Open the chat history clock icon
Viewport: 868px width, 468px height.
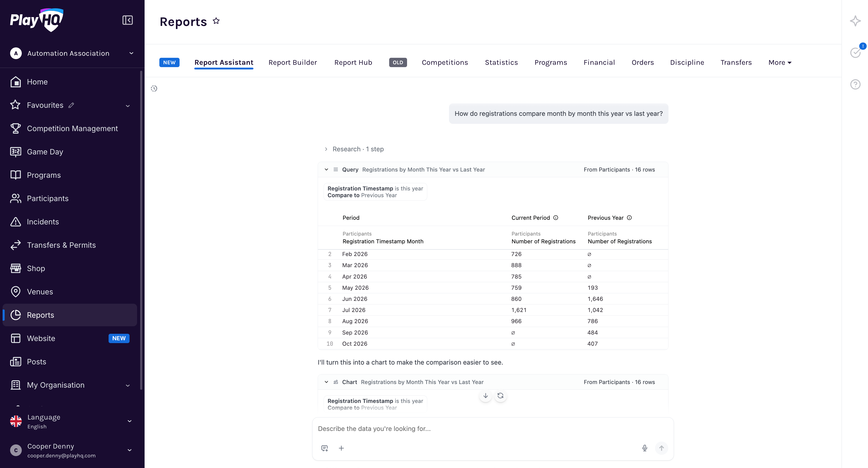point(154,89)
